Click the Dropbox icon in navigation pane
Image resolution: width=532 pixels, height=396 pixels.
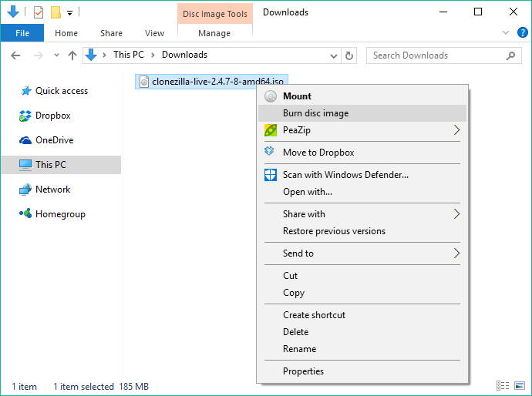coord(25,116)
